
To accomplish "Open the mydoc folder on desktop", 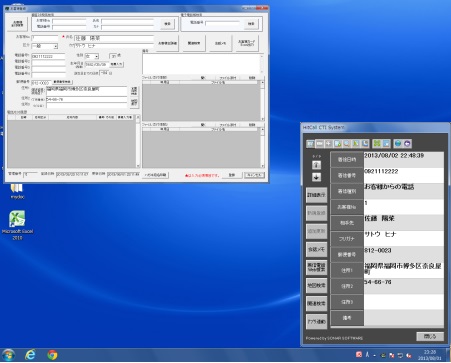I will coord(17,191).
